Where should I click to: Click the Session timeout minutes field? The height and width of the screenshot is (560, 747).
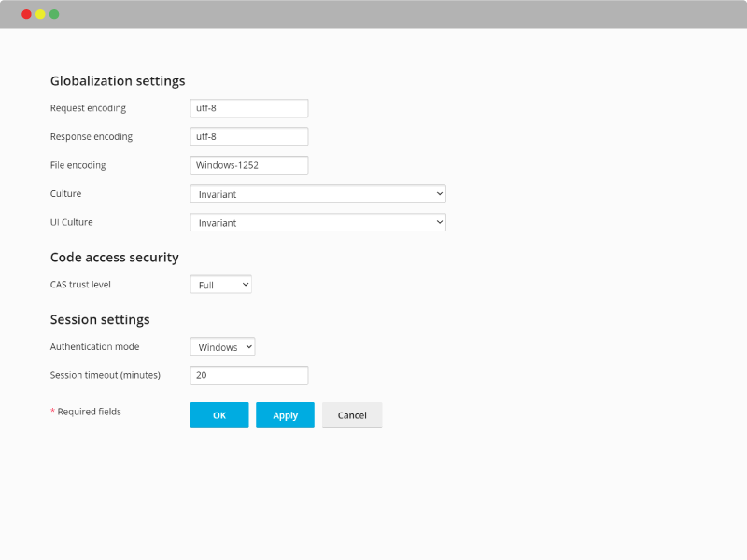(x=249, y=375)
